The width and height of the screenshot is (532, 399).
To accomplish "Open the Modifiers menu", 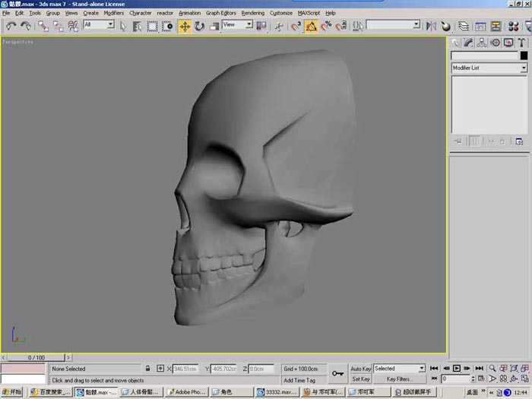I will (114, 13).
